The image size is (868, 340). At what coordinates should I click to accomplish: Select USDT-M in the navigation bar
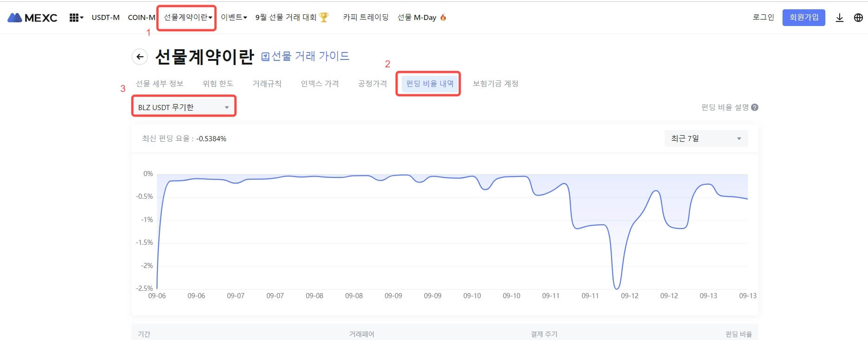click(x=105, y=18)
